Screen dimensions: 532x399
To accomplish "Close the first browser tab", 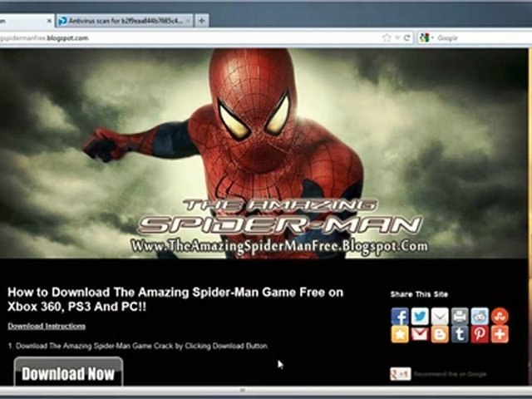I will click(49, 21).
